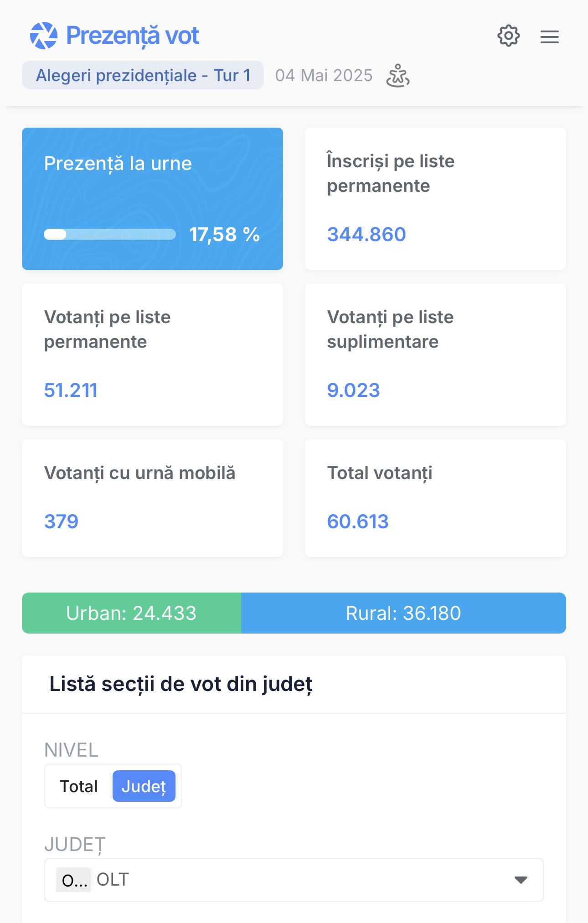Click the O... county code tag
The image size is (588, 923).
[73, 880]
